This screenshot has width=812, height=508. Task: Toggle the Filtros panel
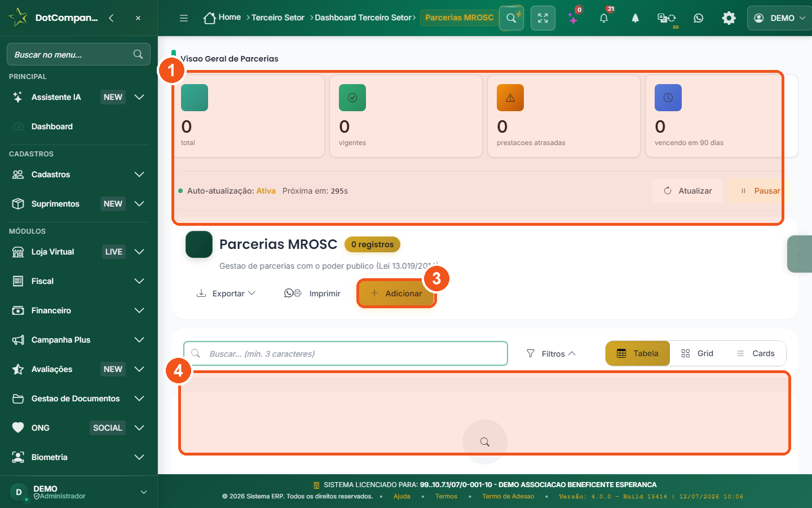pos(551,353)
